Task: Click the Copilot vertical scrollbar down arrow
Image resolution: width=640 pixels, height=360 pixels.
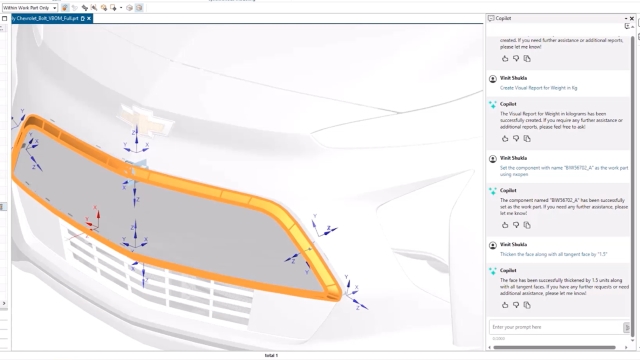Action: pos(633,340)
